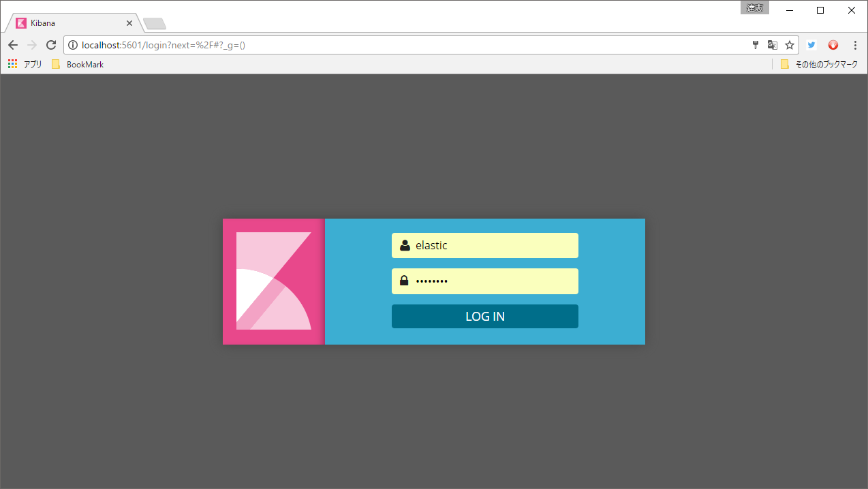
Task: Click the browser forward arrow
Action: (31, 45)
